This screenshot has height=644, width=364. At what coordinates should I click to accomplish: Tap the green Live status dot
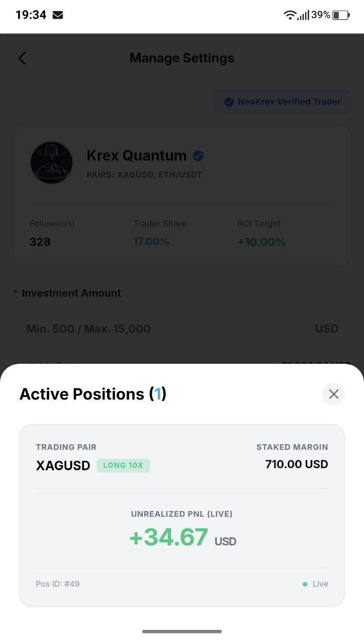point(305,584)
